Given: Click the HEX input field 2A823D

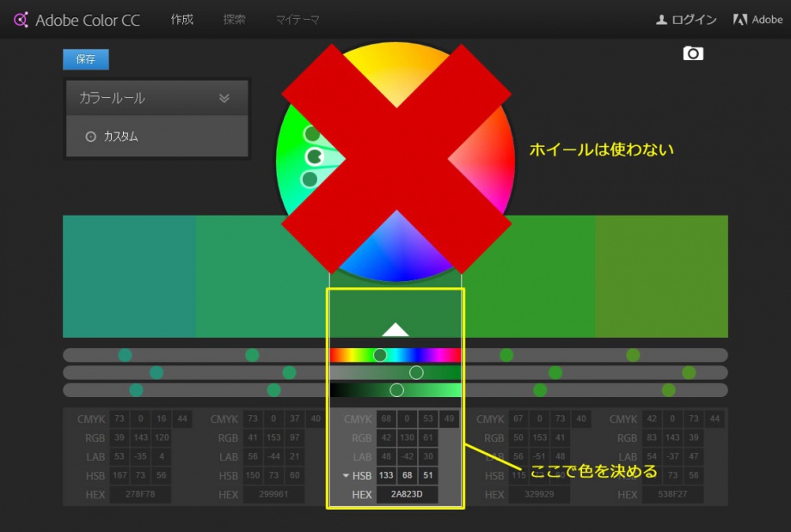Looking at the screenshot, I should (x=407, y=495).
